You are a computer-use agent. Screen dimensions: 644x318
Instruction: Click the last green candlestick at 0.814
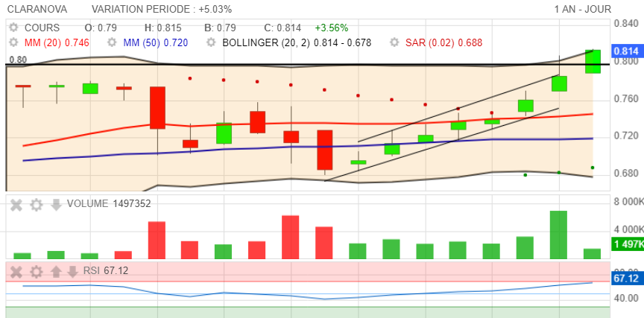(x=593, y=62)
